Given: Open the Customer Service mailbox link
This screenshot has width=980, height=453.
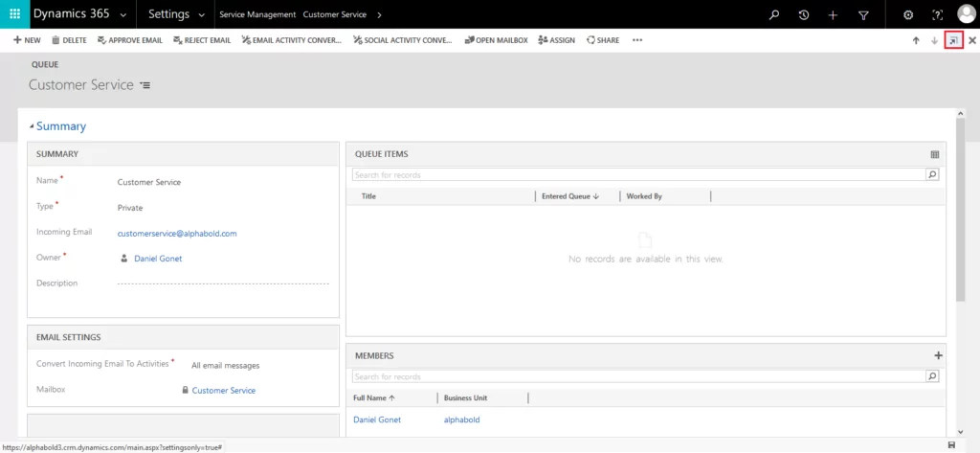Looking at the screenshot, I should click(x=223, y=391).
